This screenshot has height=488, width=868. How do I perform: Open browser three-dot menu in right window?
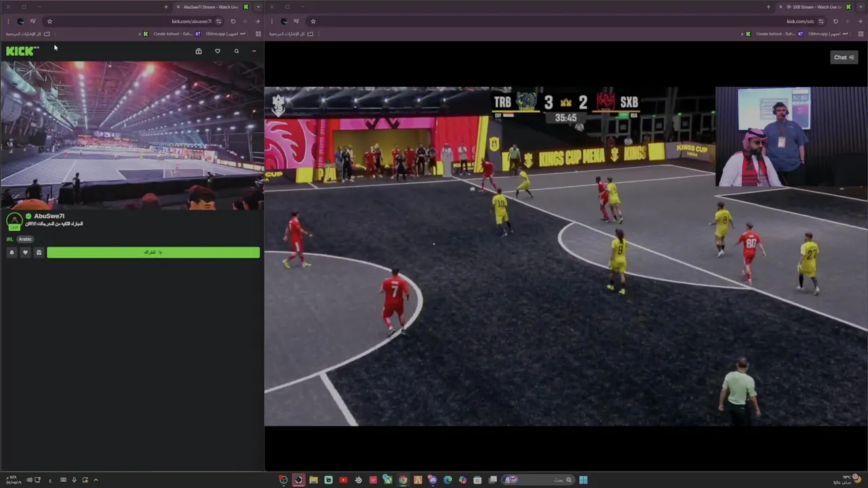pyautogui.click(x=272, y=21)
